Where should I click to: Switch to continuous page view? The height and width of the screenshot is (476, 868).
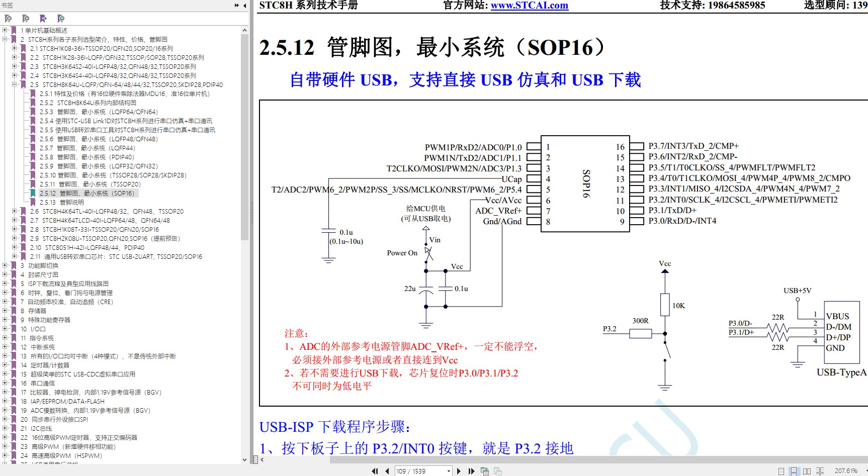click(794, 471)
